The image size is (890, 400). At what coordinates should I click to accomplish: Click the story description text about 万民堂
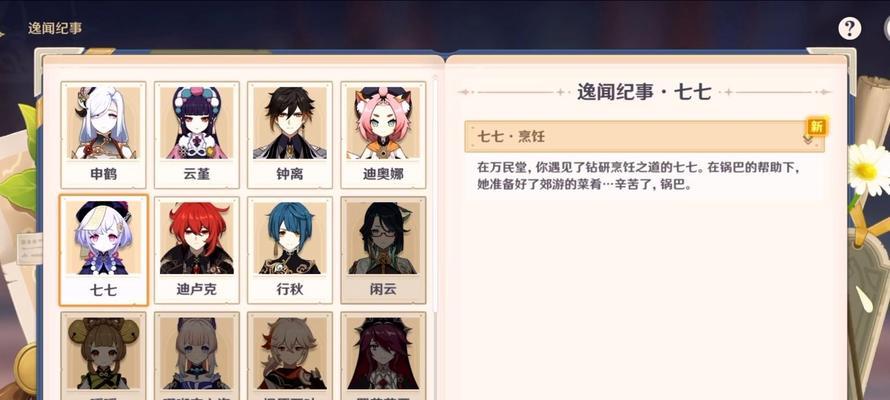tap(642, 176)
